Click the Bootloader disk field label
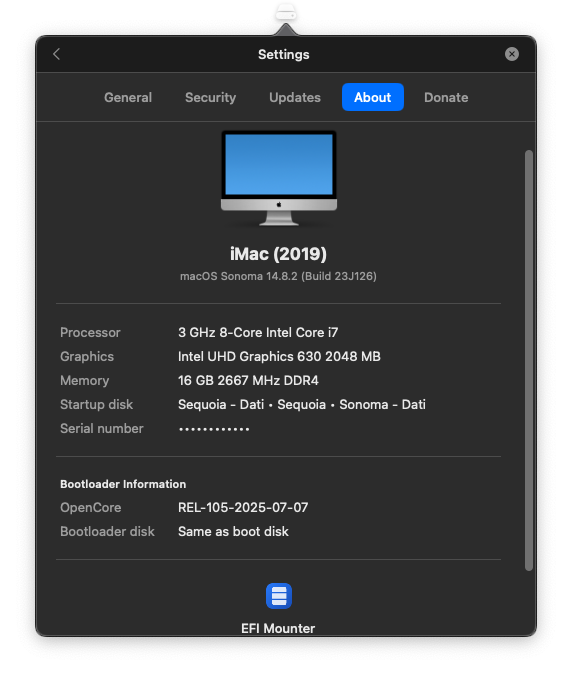The image size is (572, 676). (107, 532)
